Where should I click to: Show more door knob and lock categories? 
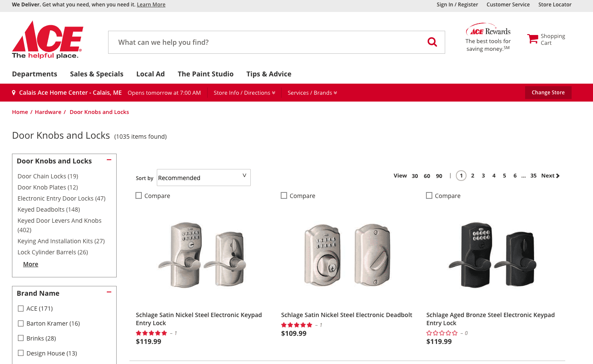point(30,264)
